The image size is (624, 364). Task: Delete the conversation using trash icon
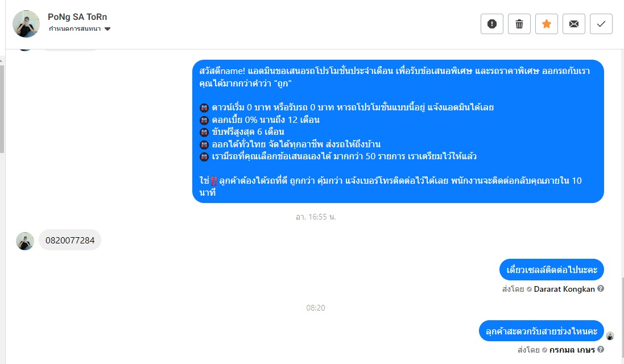point(519,24)
